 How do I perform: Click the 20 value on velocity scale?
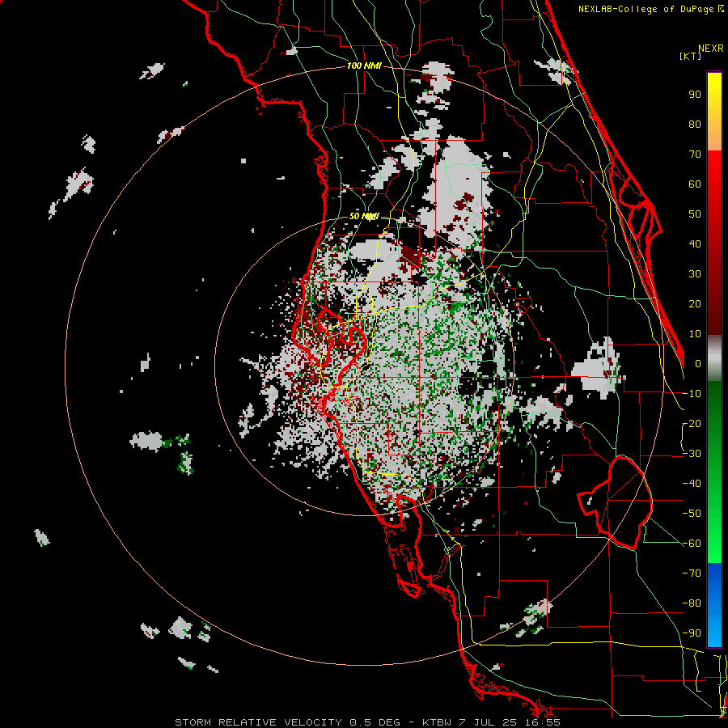(695, 304)
